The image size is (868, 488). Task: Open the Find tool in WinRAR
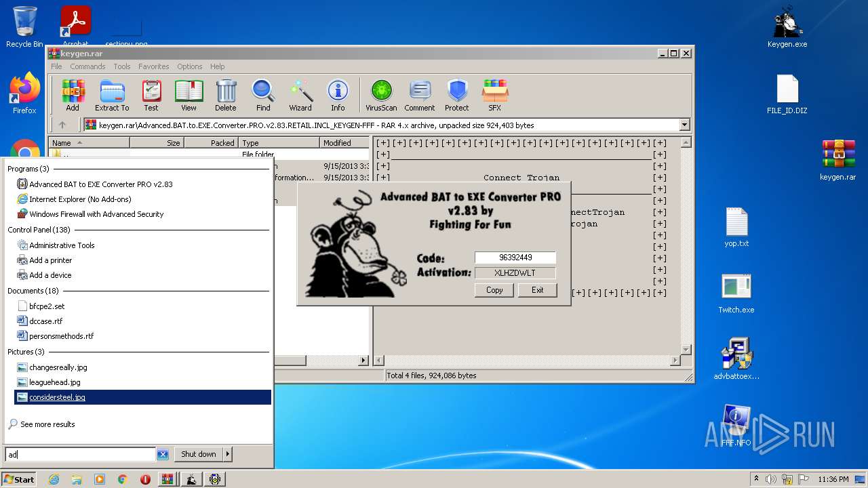(263, 96)
